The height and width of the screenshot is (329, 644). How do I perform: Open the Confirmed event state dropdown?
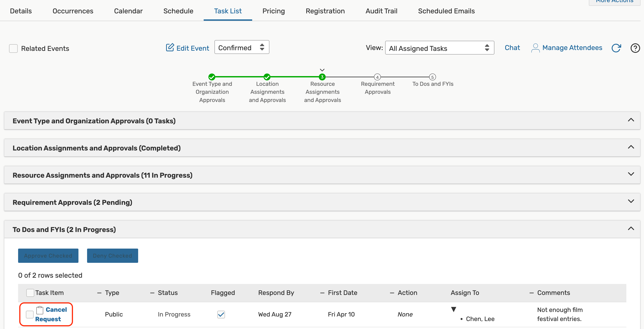tap(241, 47)
